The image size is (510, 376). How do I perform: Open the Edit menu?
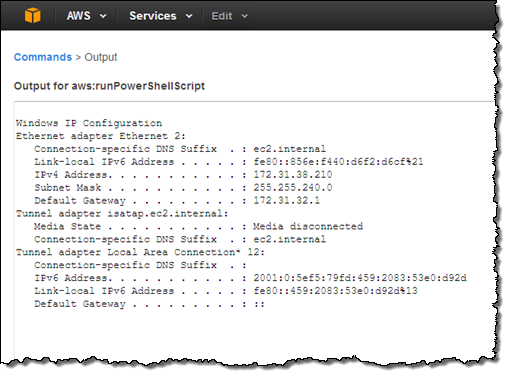(230, 16)
